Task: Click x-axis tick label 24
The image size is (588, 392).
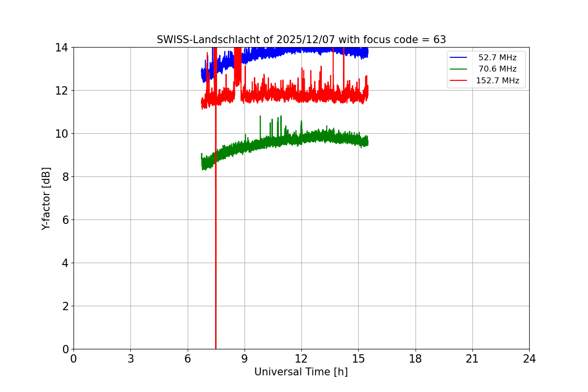Action: pyautogui.click(x=529, y=359)
